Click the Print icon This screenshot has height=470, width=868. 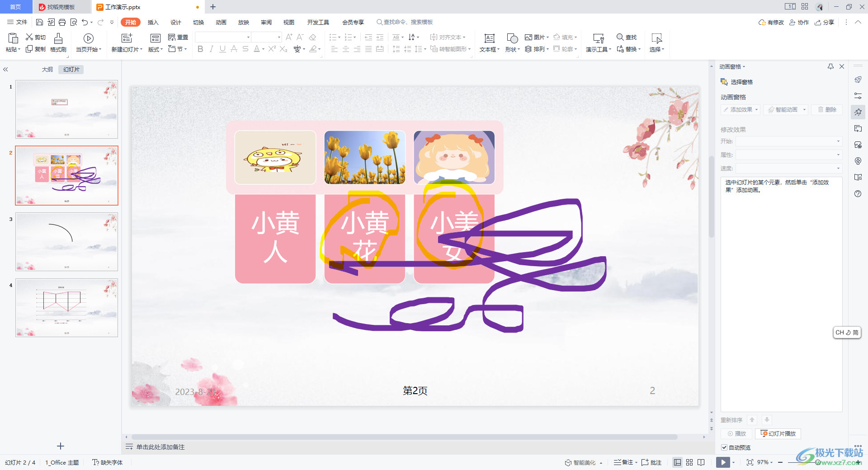tap(62, 22)
